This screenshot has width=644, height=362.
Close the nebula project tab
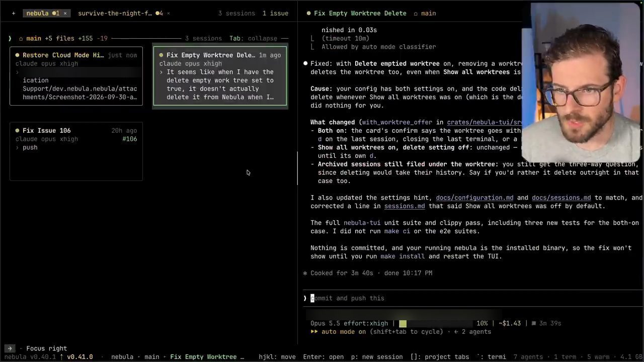click(65, 14)
